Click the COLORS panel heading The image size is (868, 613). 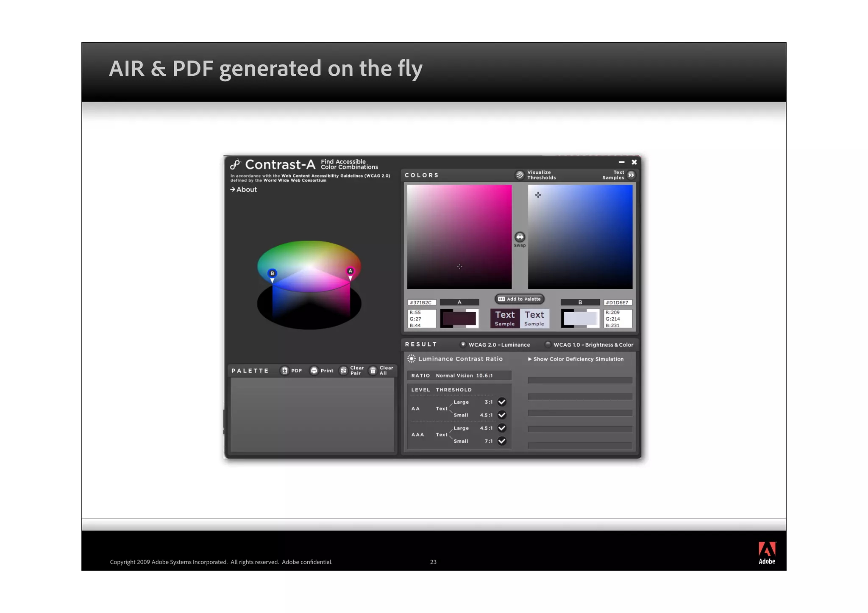[422, 175]
